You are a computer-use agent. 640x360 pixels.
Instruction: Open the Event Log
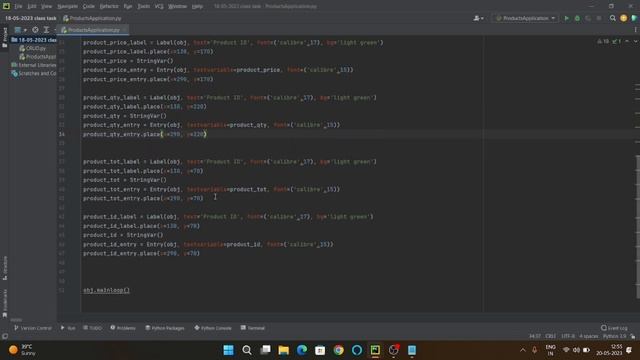[x=614, y=328]
